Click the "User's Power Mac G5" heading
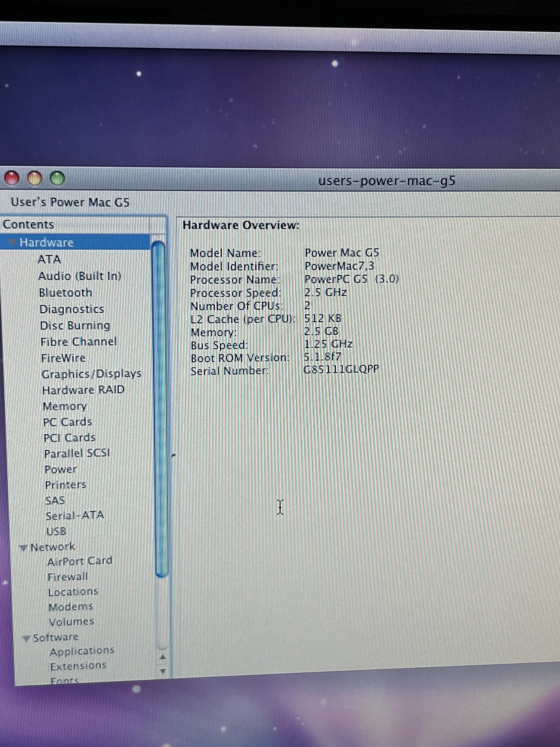This screenshot has height=747, width=560. point(70,202)
